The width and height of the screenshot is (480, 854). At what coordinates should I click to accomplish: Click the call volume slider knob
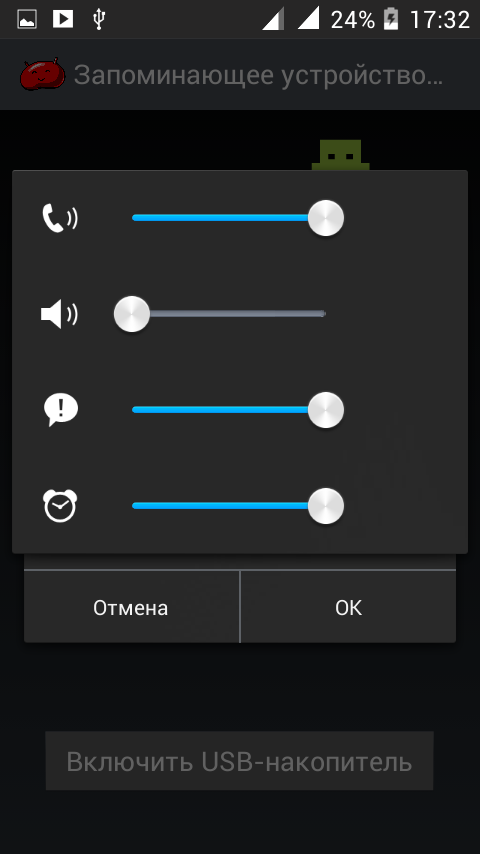(326, 218)
